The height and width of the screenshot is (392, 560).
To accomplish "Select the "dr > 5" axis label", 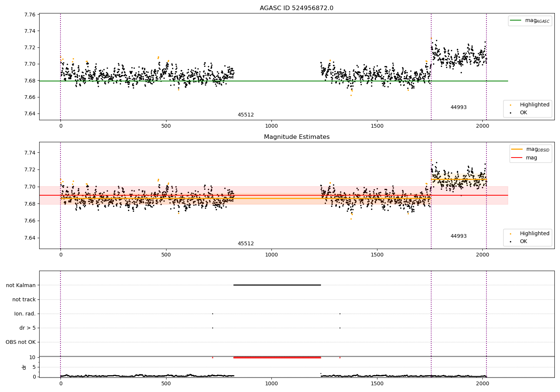I will click(x=28, y=328).
